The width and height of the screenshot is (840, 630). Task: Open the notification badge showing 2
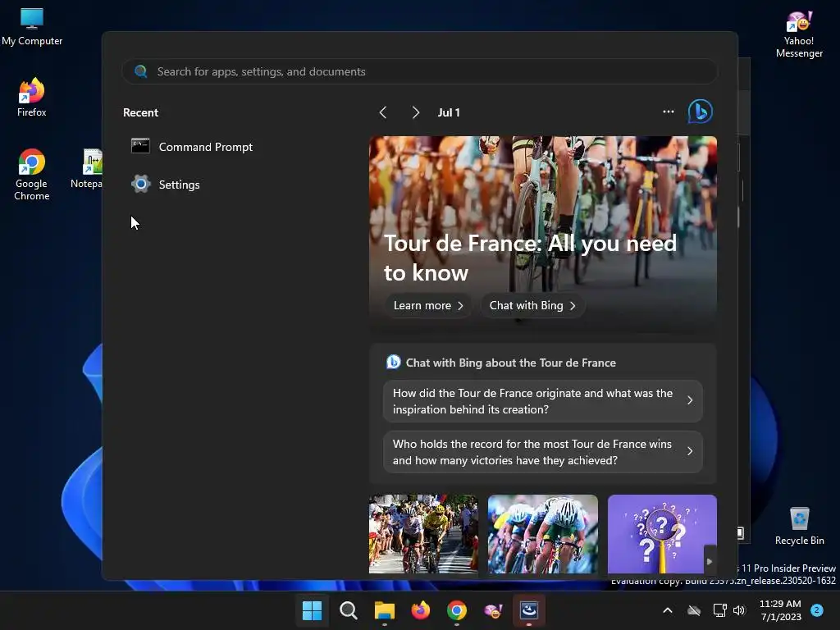click(x=817, y=610)
